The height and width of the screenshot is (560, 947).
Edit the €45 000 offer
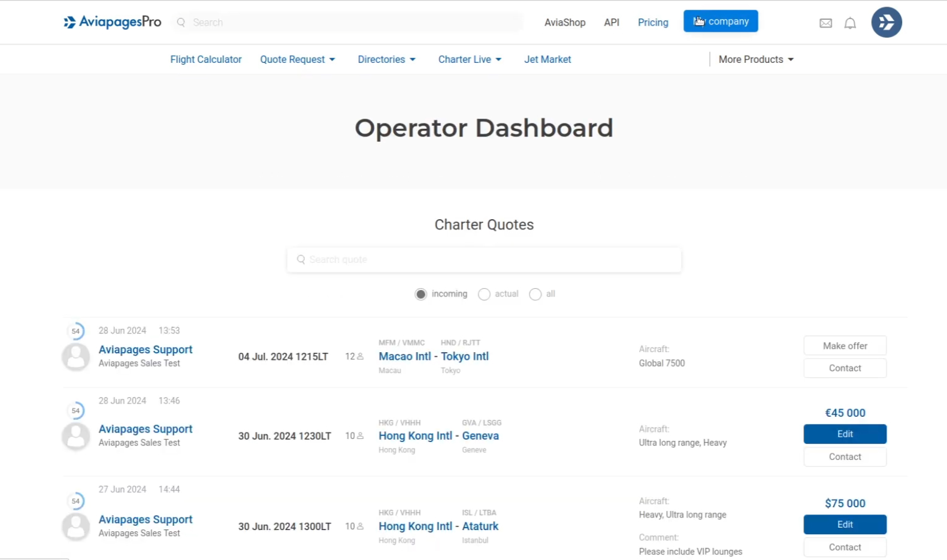tap(845, 434)
